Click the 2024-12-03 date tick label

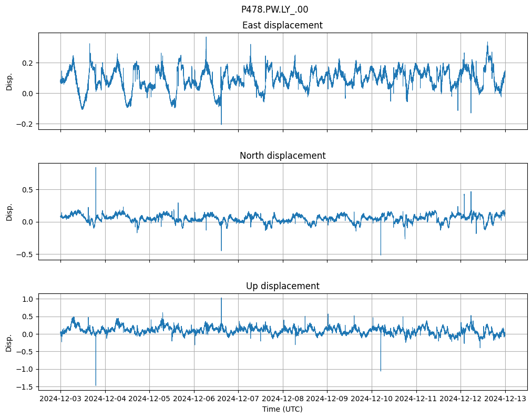coord(60,399)
